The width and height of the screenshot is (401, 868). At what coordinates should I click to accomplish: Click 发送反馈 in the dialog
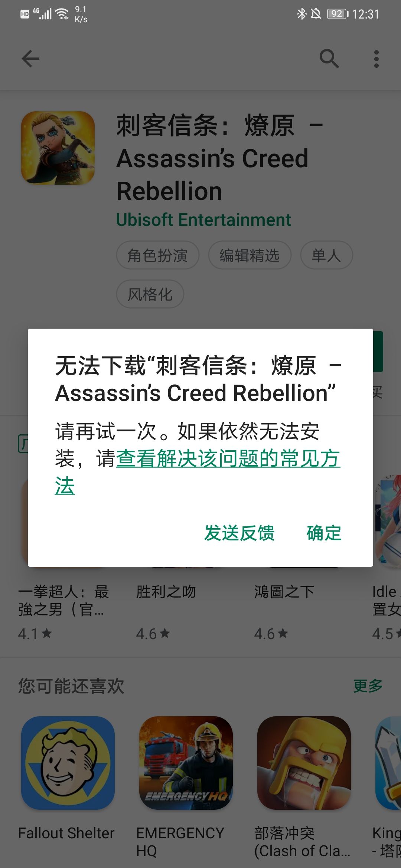click(x=239, y=533)
